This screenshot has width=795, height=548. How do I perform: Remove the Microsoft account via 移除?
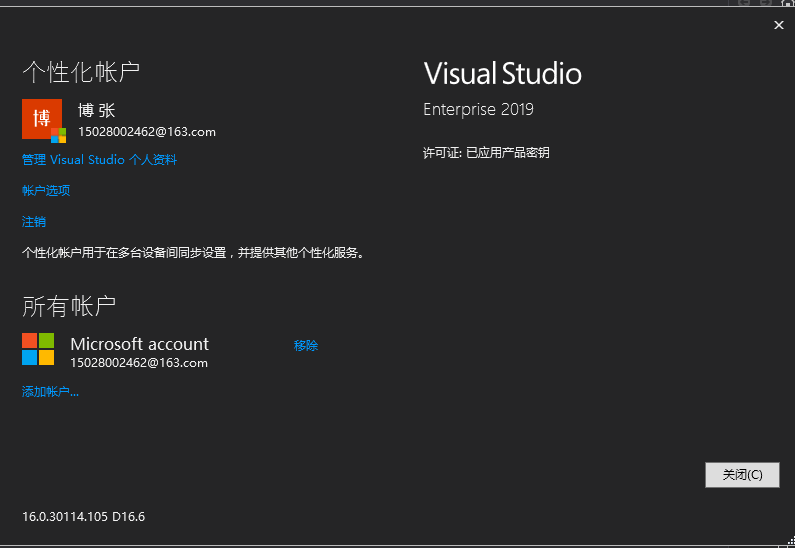(x=306, y=346)
